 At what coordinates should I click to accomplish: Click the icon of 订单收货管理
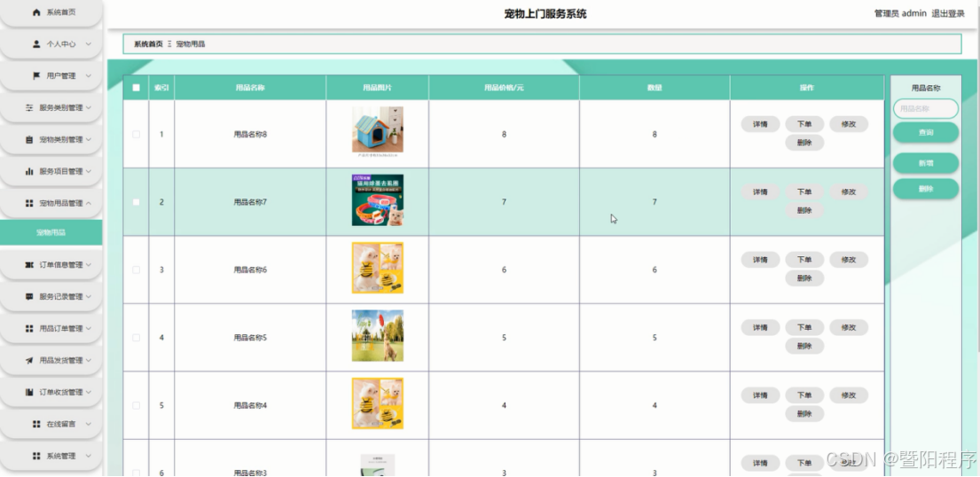(28, 393)
